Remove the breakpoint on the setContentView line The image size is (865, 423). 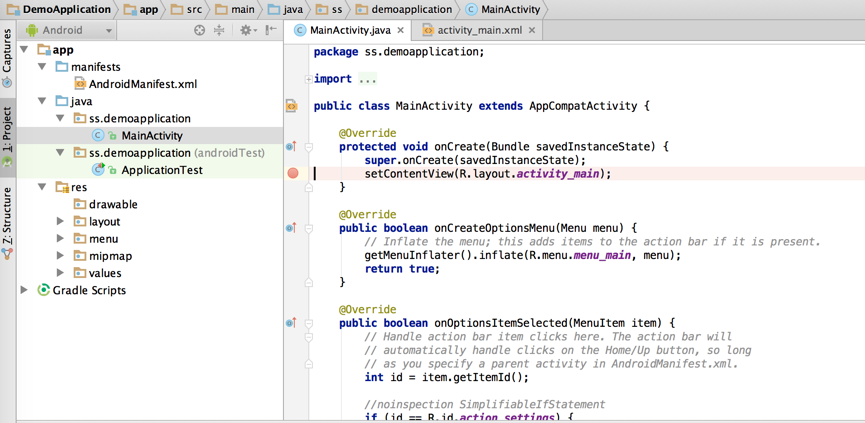point(292,173)
